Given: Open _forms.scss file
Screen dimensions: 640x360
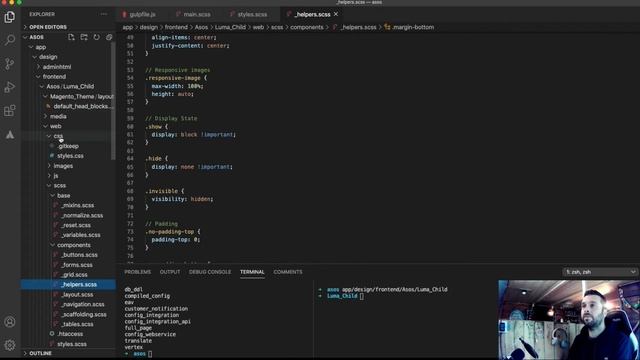Looking at the screenshot, I should [x=68, y=265].
